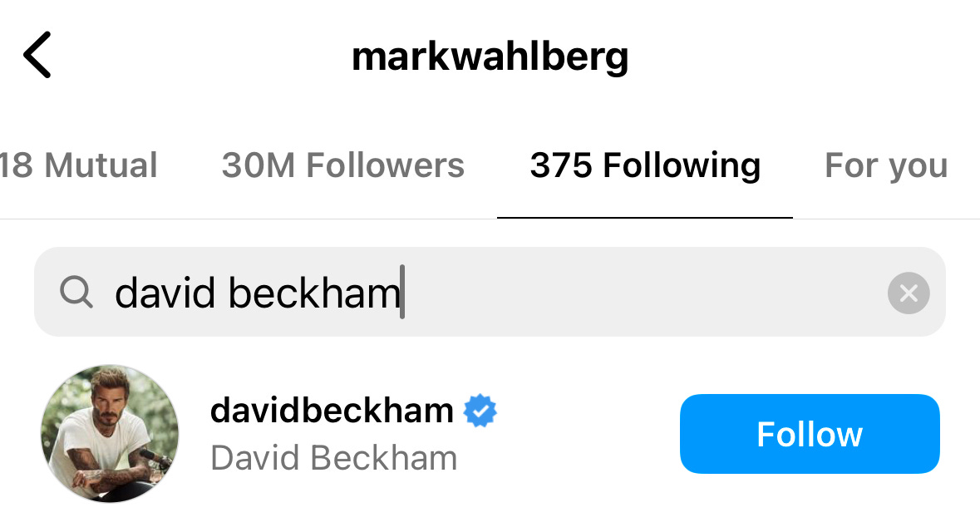Tap the blue verified badge beside davidbeckham
This screenshot has width=980, height=532.
point(480,411)
